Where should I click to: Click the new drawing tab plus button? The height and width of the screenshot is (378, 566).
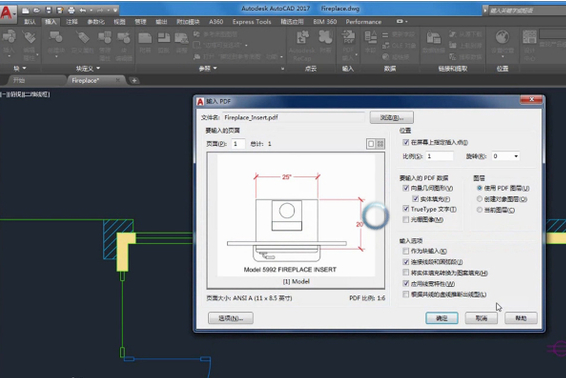[x=134, y=81]
